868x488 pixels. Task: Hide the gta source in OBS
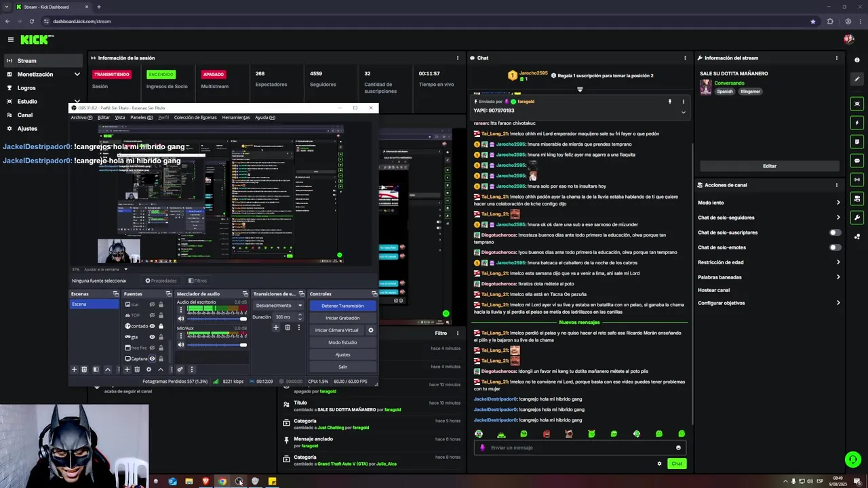pyautogui.click(x=152, y=337)
